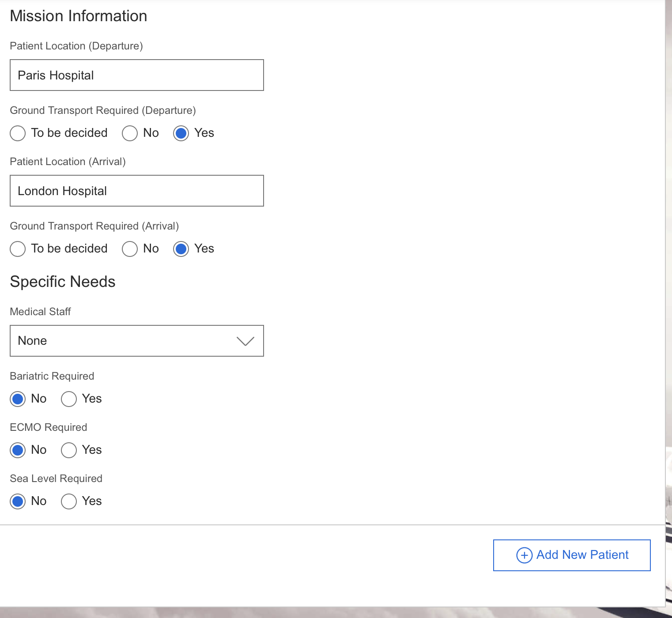Expand Medical Staff dropdown chevron
This screenshot has width=672, height=618.
pos(245,341)
